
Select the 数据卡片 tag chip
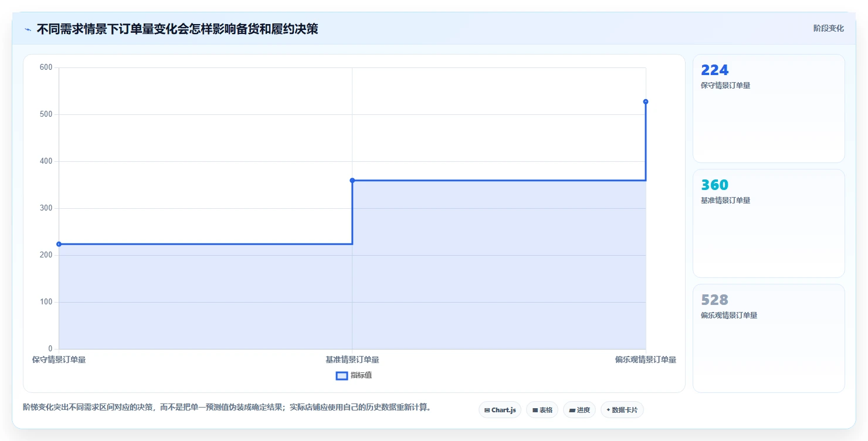point(622,410)
